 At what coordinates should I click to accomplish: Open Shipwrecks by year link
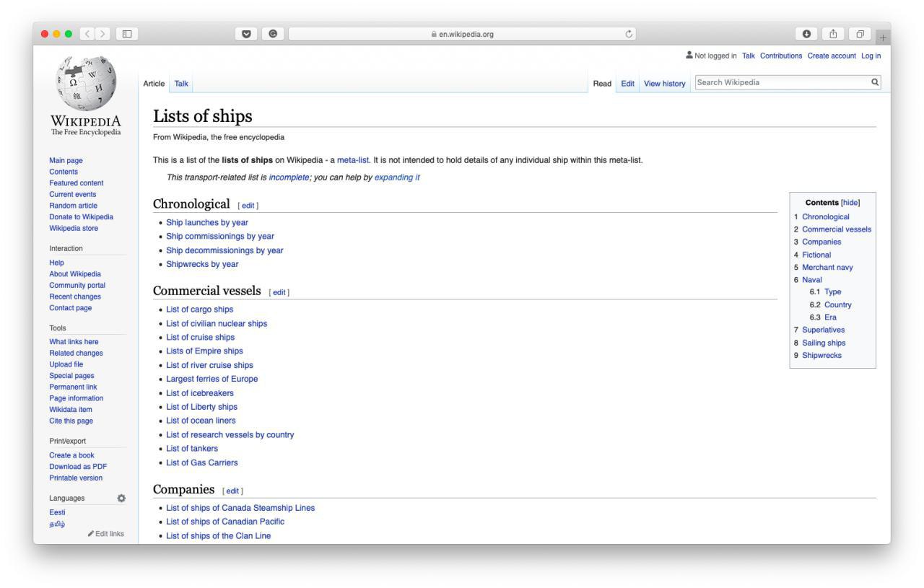tap(202, 264)
